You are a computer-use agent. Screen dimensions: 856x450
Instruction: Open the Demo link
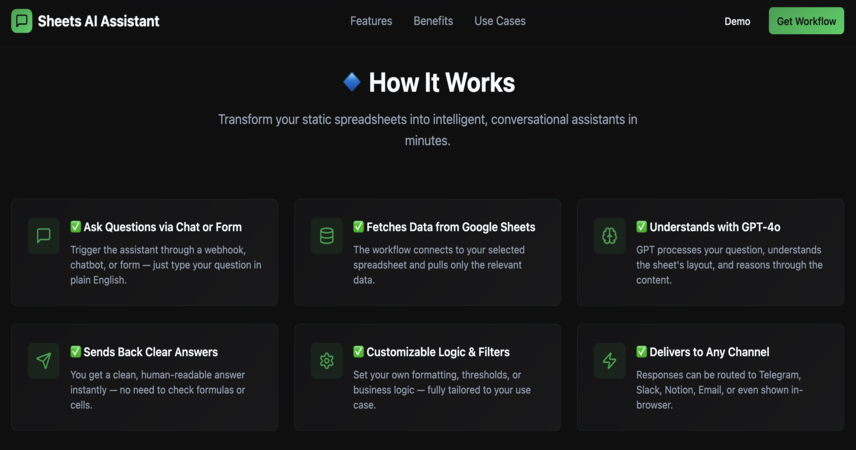click(737, 21)
